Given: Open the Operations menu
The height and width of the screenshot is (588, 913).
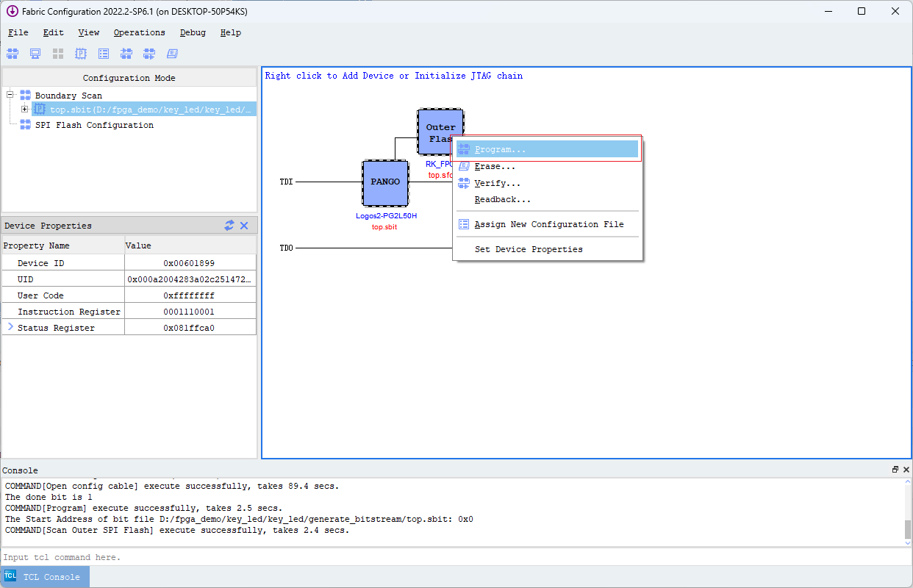Looking at the screenshot, I should click(139, 32).
